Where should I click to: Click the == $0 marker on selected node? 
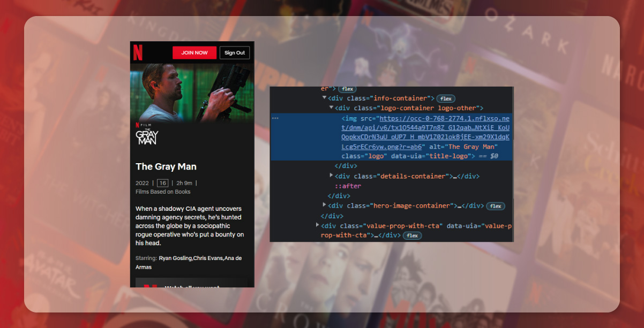(x=490, y=156)
